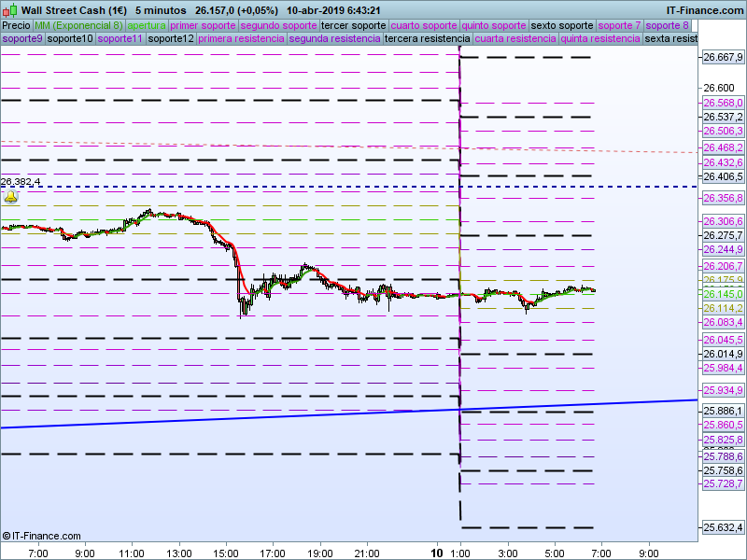Open the soporte12 indicator label

point(171,38)
